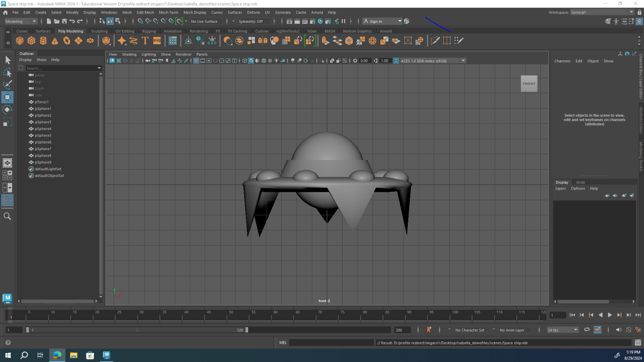
Task: Open the viewport Shading menu
Action: [129, 55]
